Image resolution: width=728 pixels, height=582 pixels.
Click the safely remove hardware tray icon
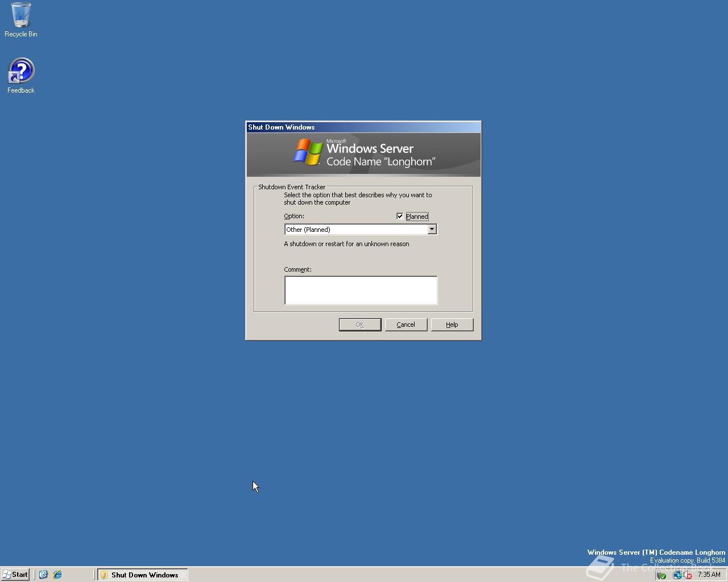[x=661, y=575]
